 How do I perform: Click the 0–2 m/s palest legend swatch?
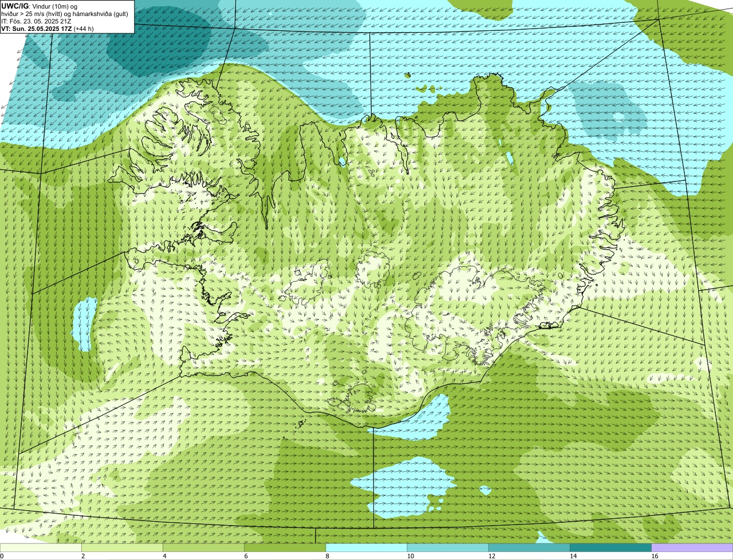point(41,548)
